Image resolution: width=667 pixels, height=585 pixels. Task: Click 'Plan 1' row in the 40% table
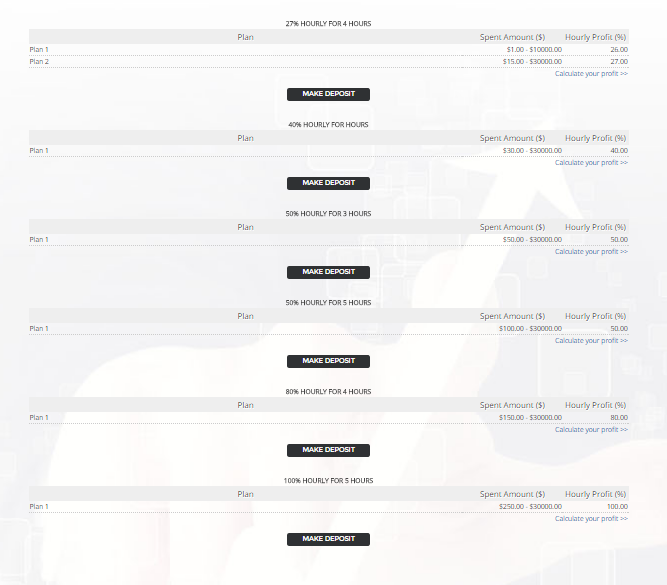click(328, 150)
